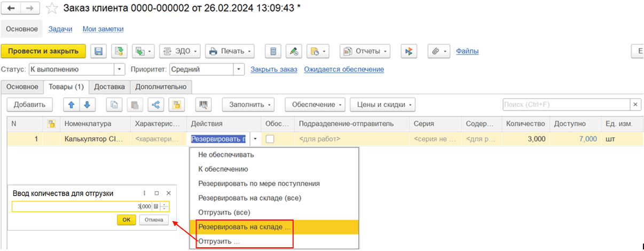Click the paste rows icon

click(135, 105)
